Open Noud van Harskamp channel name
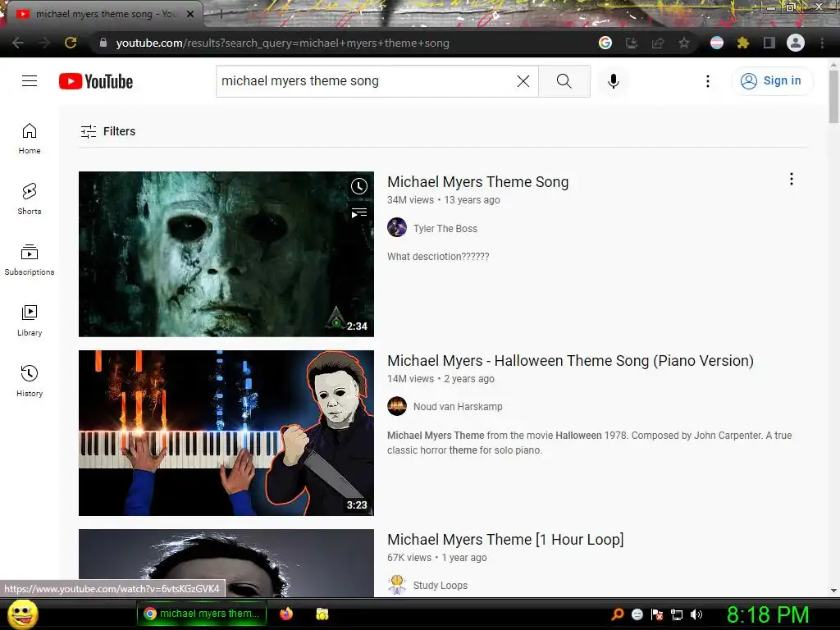This screenshot has height=630, width=840. [x=458, y=407]
